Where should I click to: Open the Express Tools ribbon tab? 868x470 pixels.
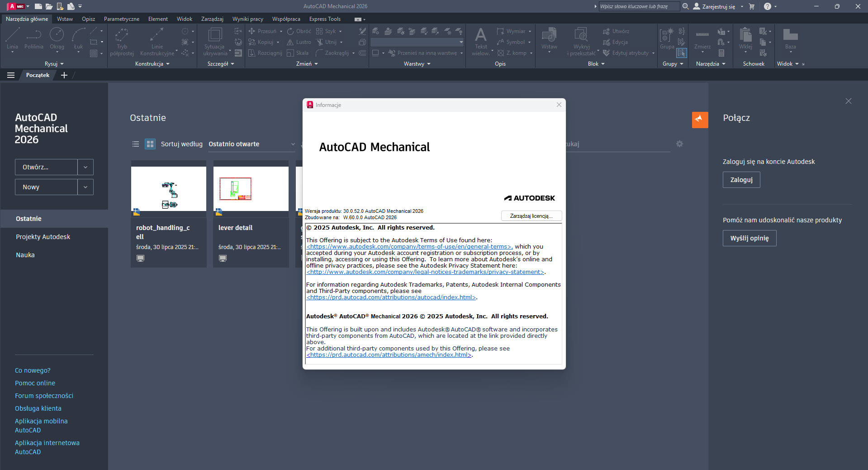[325, 19]
